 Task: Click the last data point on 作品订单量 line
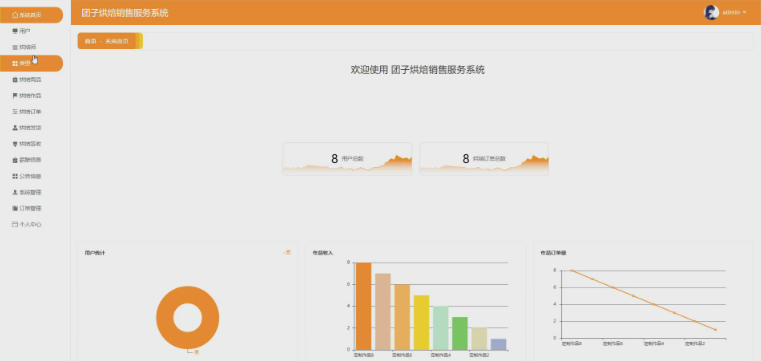715,330
